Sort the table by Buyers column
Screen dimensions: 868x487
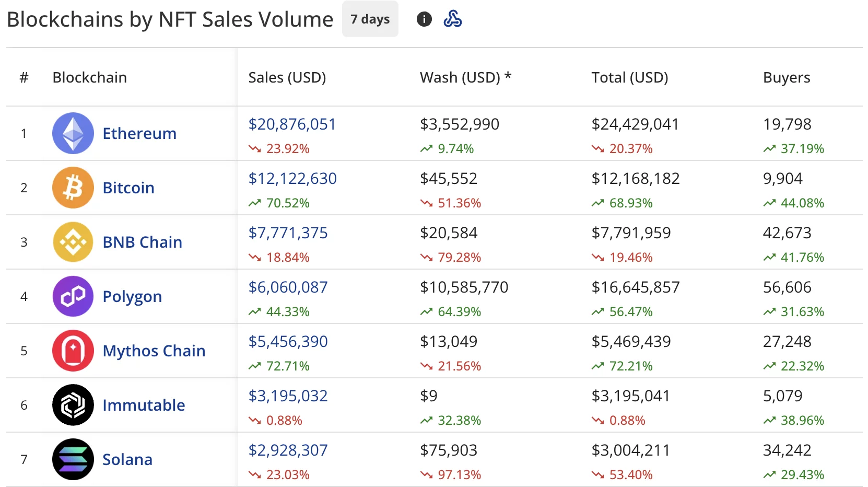tap(785, 77)
